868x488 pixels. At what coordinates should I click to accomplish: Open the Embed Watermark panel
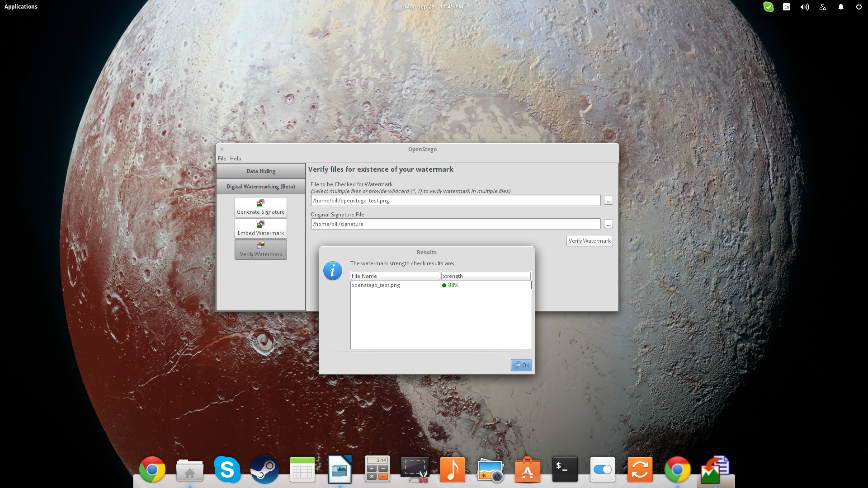tap(260, 228)
